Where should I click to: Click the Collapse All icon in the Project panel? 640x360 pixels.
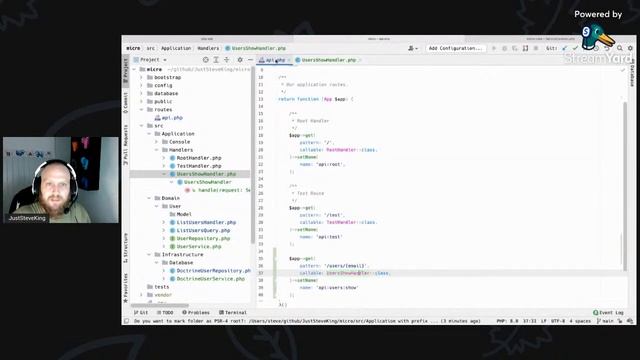tap(227, 60)
